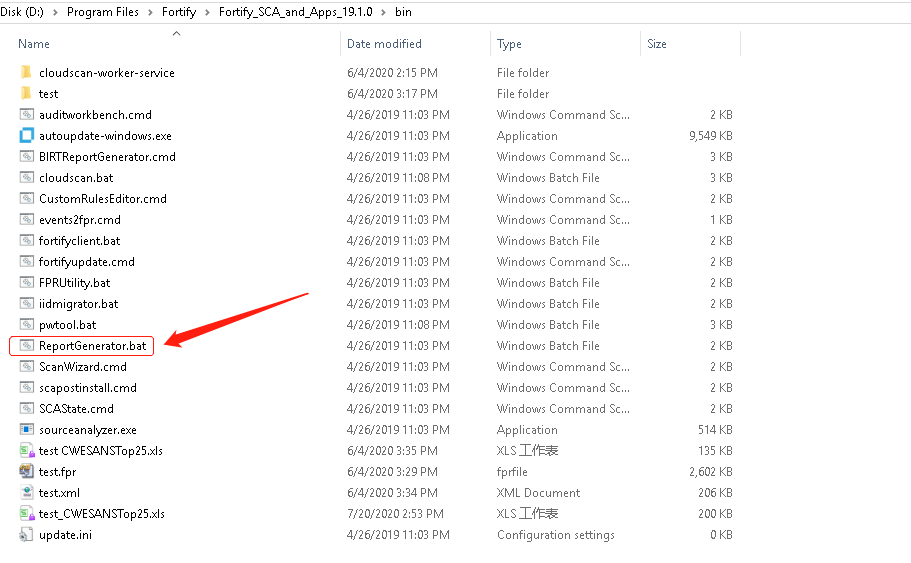Viewport: 911px width, 563px height.
Task: Select the file name ReportGenerator.bat
Action: pos(92,346)
